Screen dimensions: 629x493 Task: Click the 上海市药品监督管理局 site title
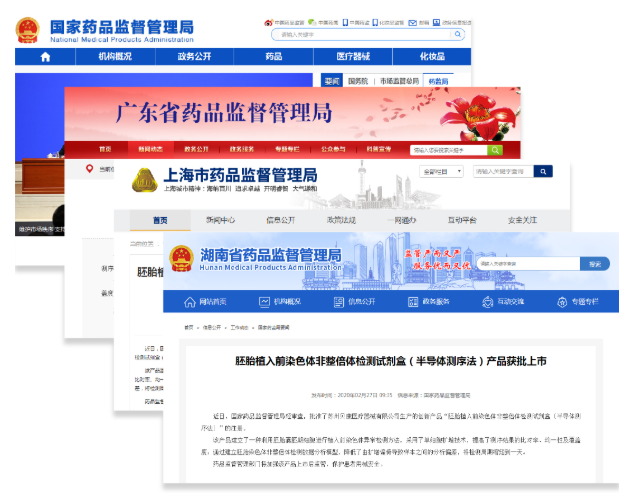point(240,175)
